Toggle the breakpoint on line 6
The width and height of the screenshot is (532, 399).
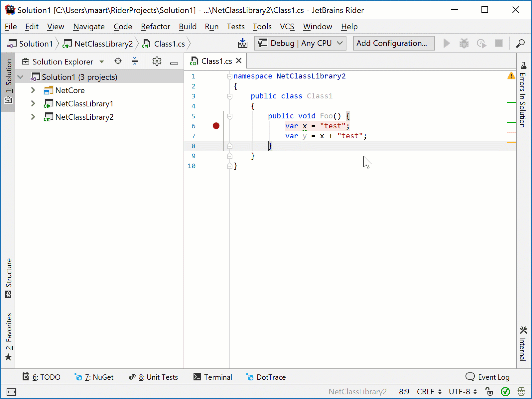216,126
